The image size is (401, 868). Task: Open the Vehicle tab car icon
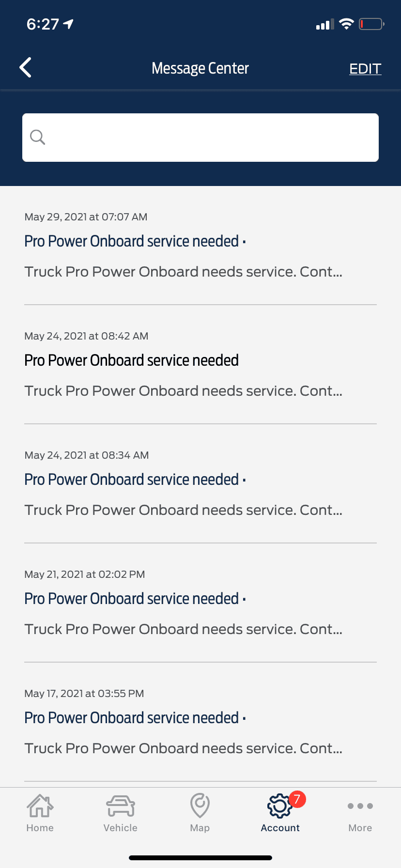click(120, 806)
